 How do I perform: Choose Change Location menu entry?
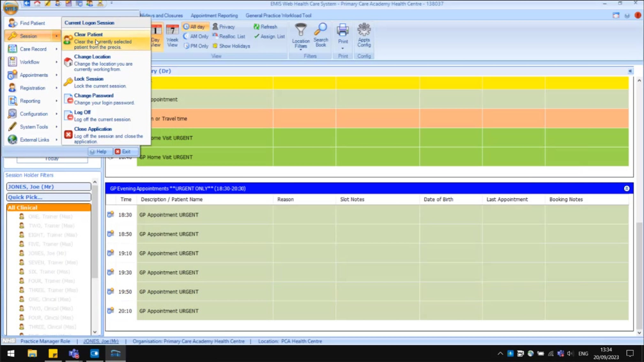[106, 63]
